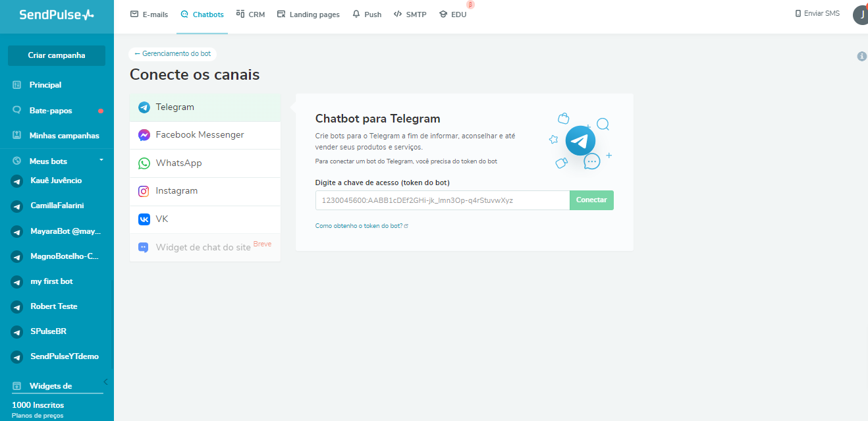Click the Chatbot para Telegram heading
The image size is (868, 421).
click(x=378, y=119)
